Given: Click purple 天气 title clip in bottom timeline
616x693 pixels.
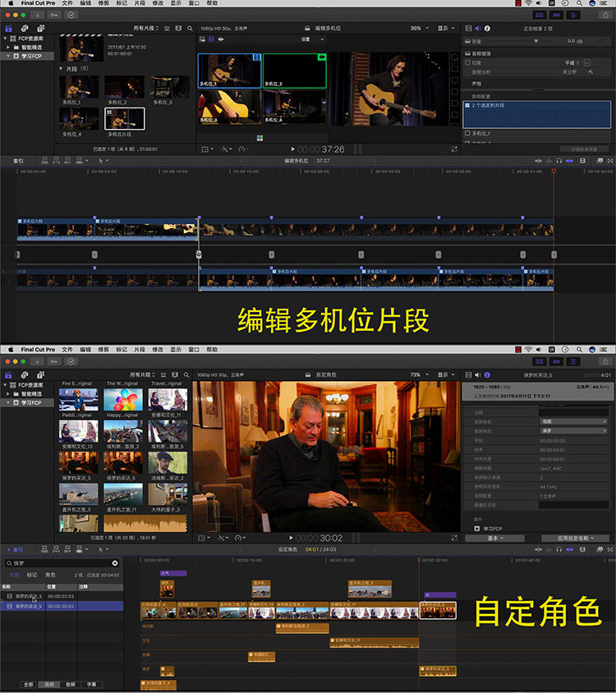Looking at the screenshot, I should (x=173, y=573).
